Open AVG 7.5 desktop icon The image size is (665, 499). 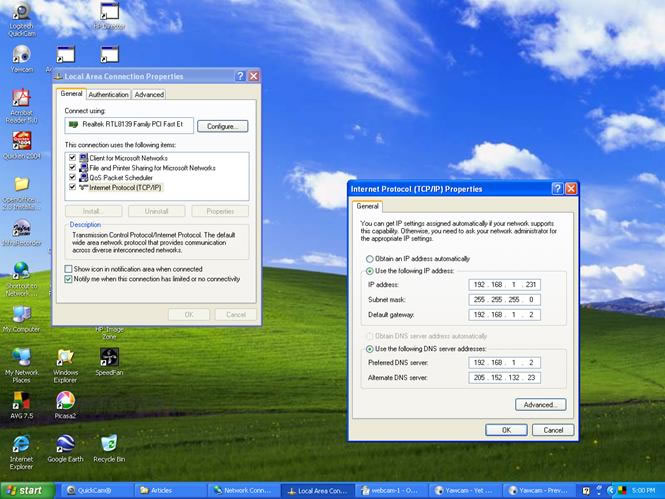21,405
